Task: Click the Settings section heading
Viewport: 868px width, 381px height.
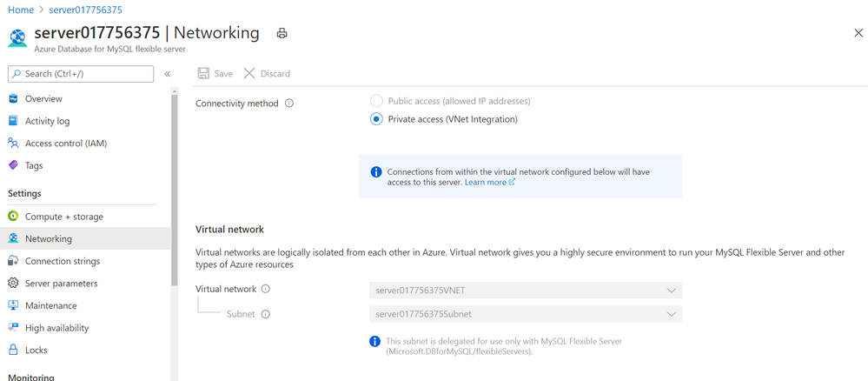Action: 24,194
